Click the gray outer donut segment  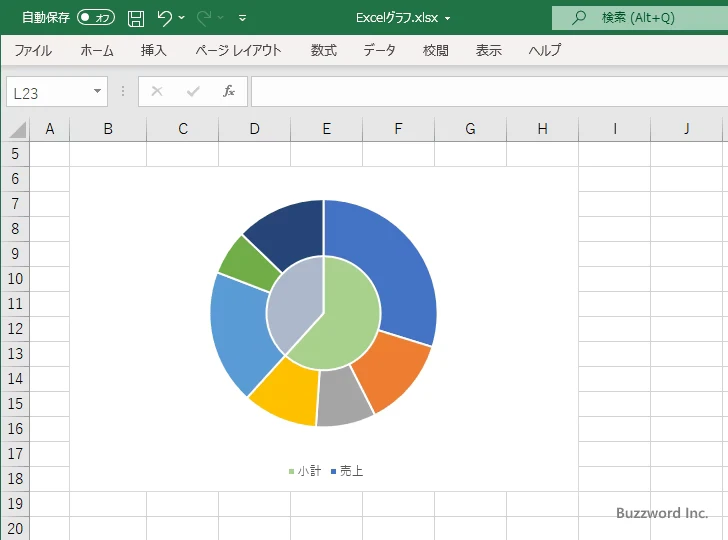click(x=344, y=398)
